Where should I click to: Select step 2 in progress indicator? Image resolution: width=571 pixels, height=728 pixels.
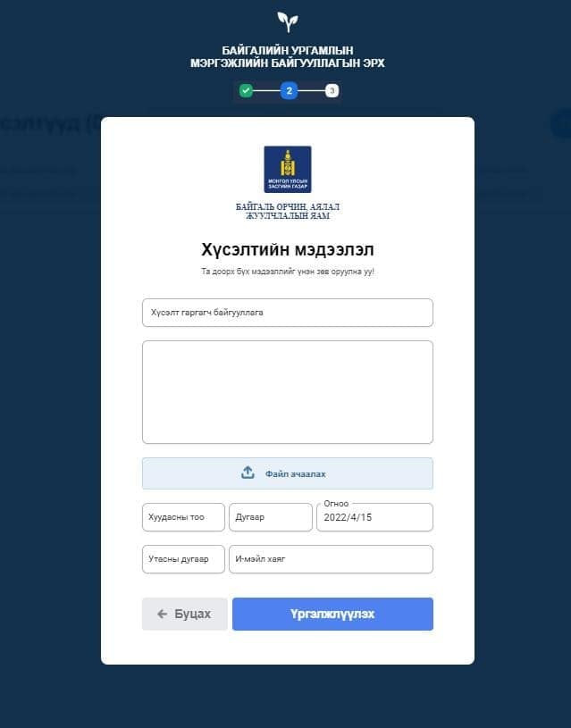pos(289,90)
